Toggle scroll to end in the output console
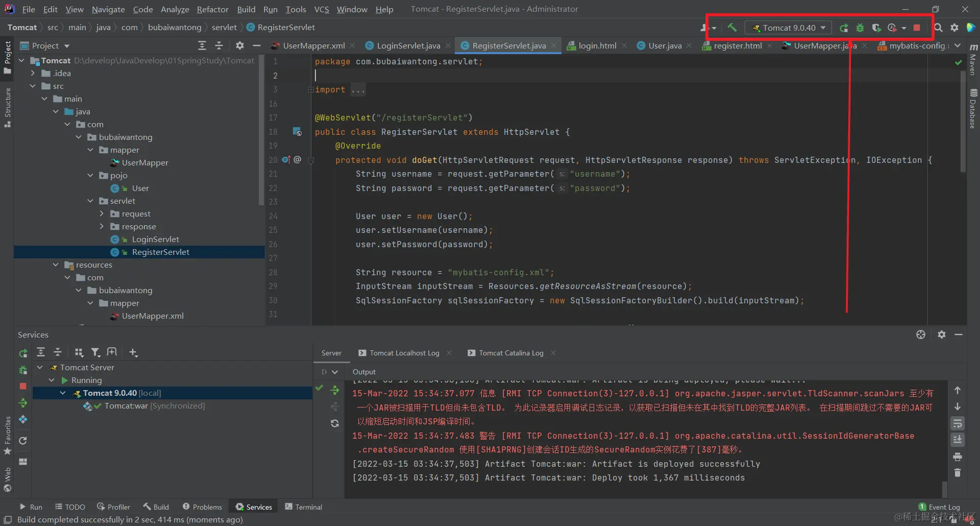 (x=958, y=440)
